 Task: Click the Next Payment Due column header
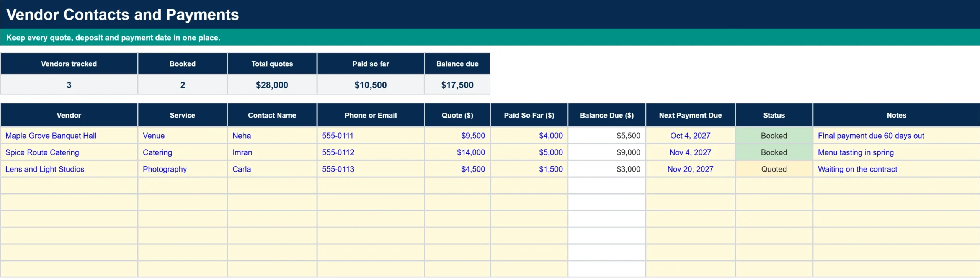click(690, 115)
